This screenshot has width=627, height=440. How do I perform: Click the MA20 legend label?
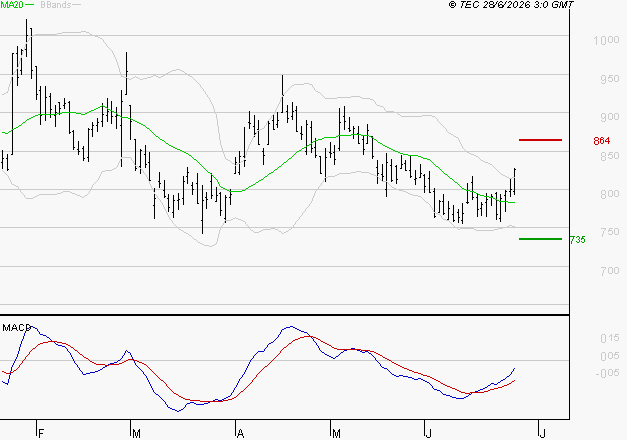pyautogui.click(x=12, y=5)
